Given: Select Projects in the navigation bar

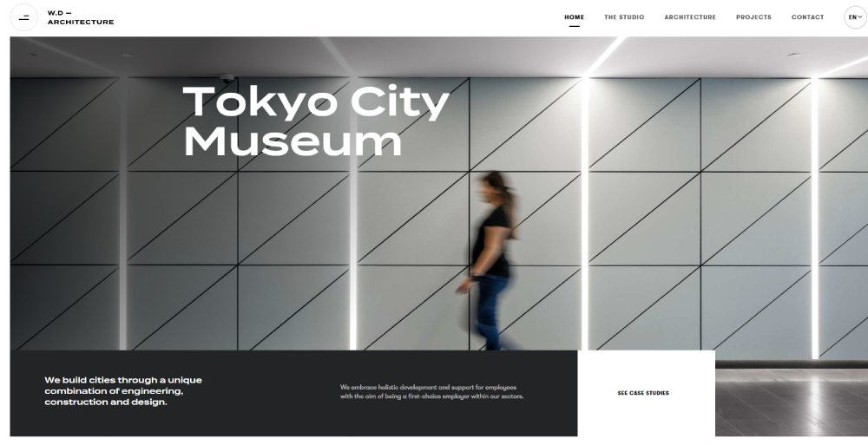Looking at the screenshot, I should click(x=753, y=17).
